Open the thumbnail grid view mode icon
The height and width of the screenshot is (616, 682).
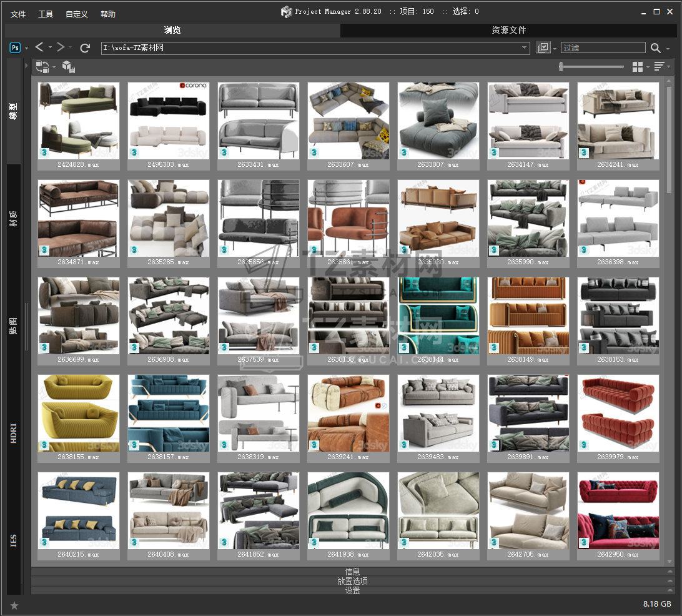point(637,67)
